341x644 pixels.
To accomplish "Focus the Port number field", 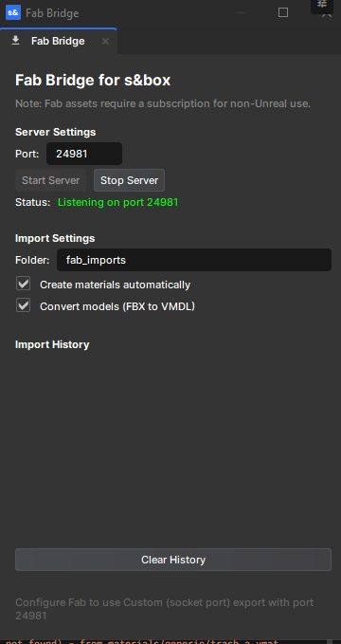I will tap(84, 154).
